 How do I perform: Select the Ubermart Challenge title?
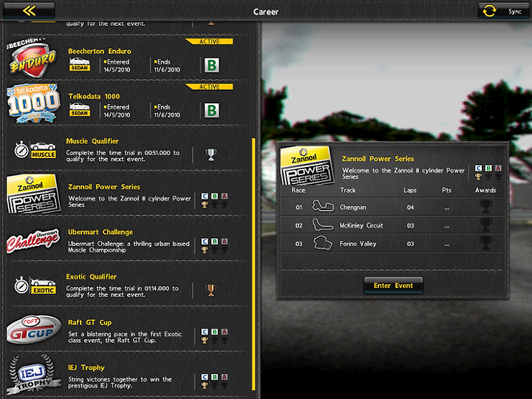pyautogui.click(x=100, y=232)
